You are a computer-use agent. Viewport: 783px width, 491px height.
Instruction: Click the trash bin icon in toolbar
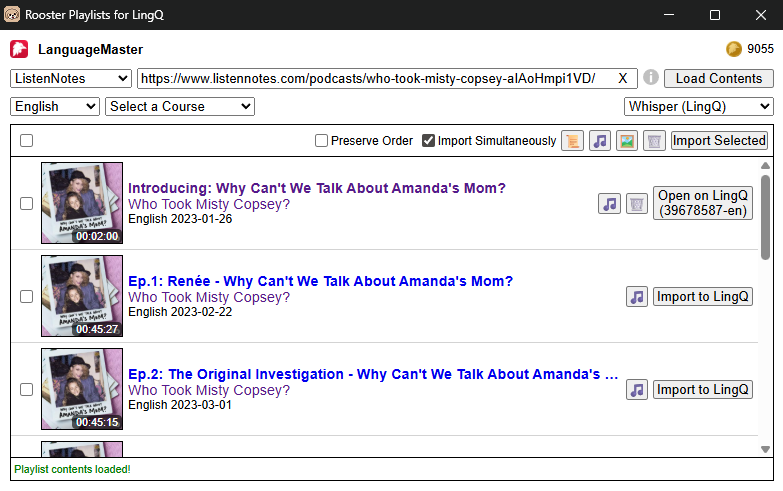tap(654, 141)
